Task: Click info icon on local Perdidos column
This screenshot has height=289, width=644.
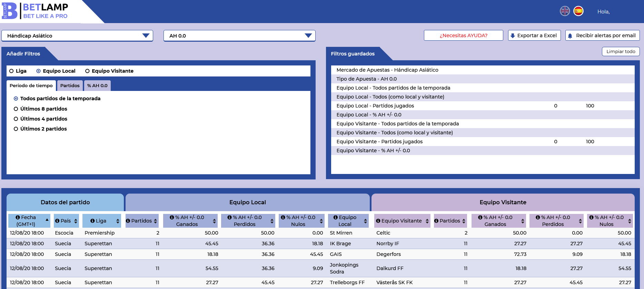Action: click(229, 217)
